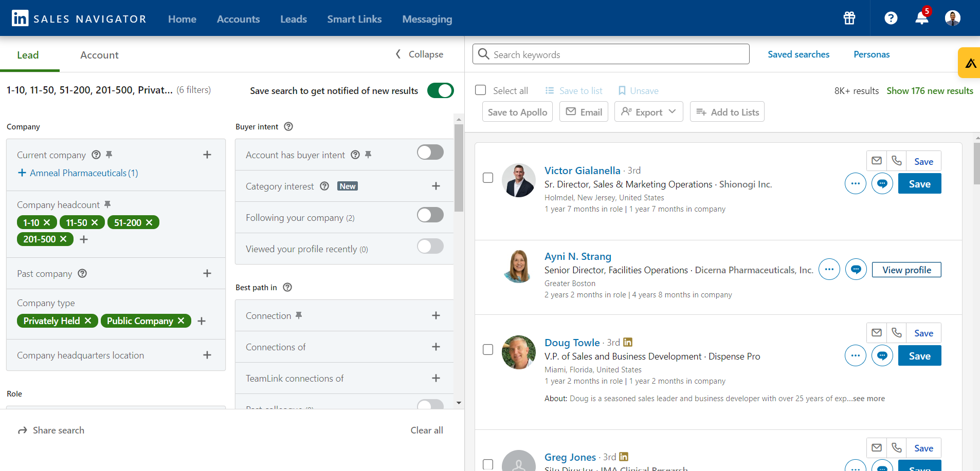
Task: Go to Home in the navigation bar
Action: [182, 19]
